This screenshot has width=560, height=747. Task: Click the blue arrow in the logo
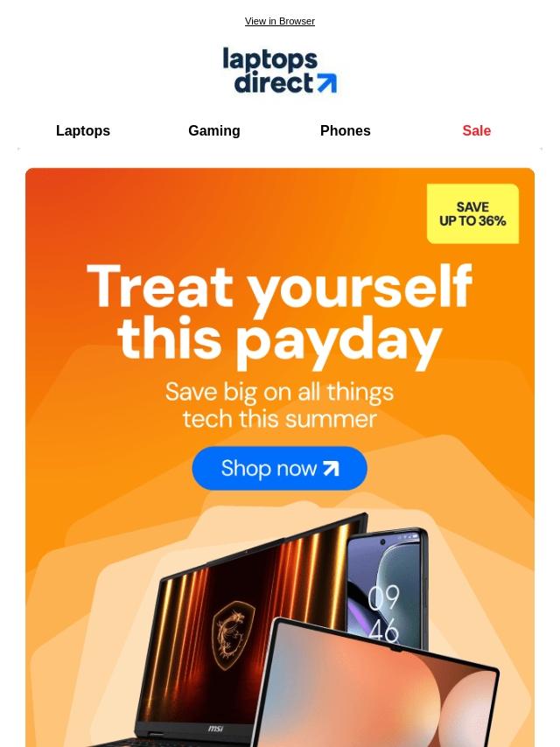(327, 83)
